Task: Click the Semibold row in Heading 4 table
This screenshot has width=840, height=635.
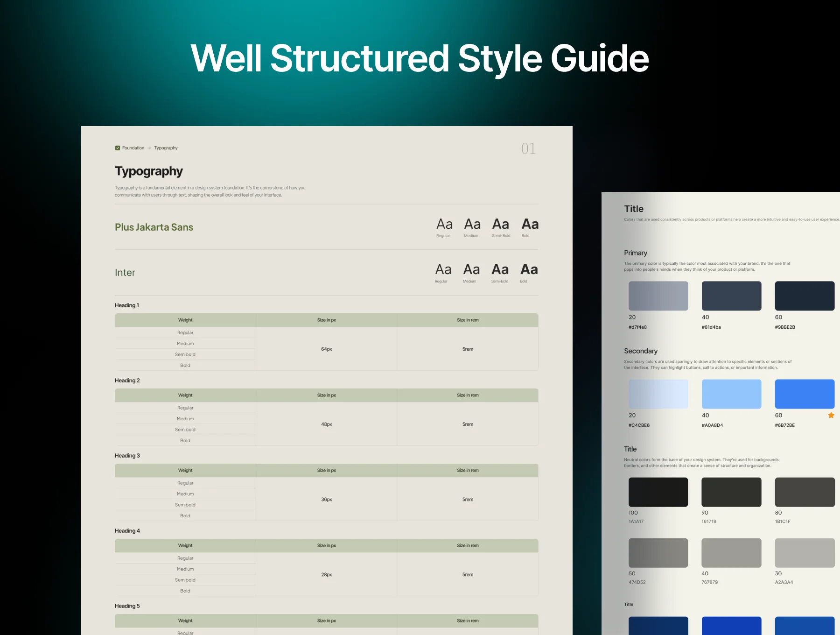Action: tap(185, 580)
